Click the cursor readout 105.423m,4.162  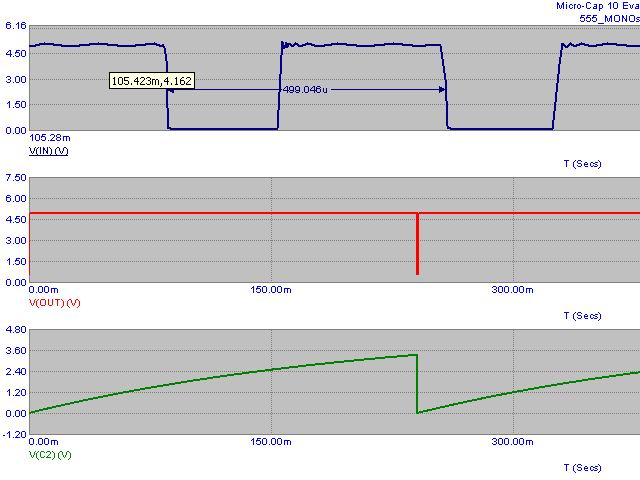click(x=151, y=81)
